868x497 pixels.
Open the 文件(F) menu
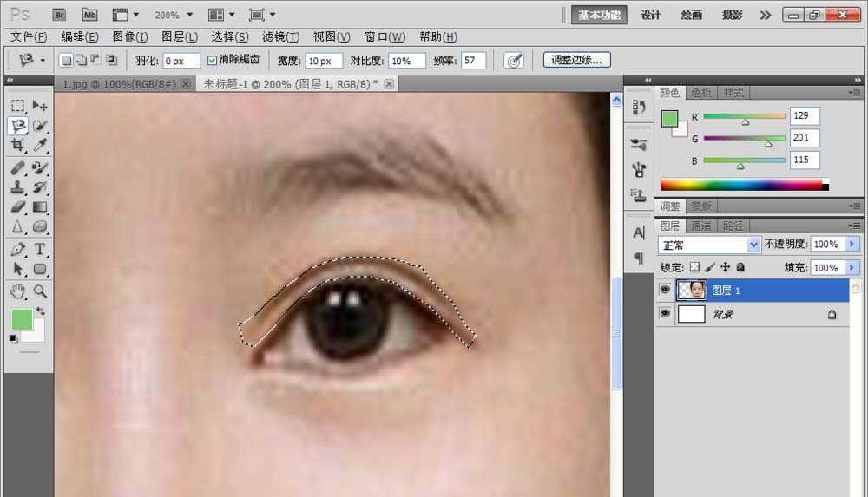(29, 36)
